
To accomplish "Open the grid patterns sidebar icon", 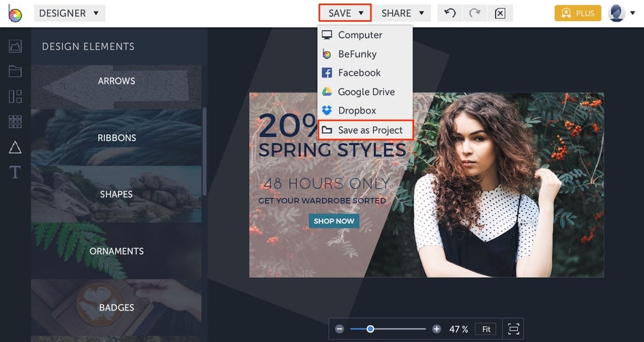I will 15,122.
